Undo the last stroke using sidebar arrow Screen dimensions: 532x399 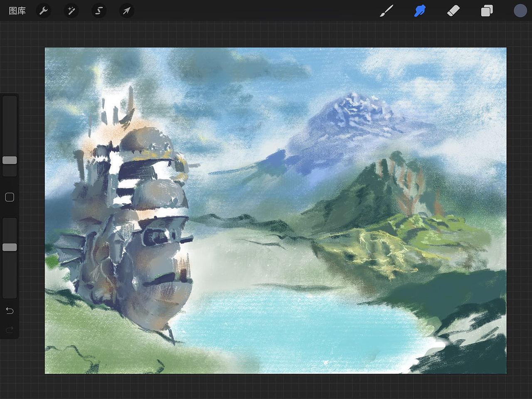pos(10,311)
